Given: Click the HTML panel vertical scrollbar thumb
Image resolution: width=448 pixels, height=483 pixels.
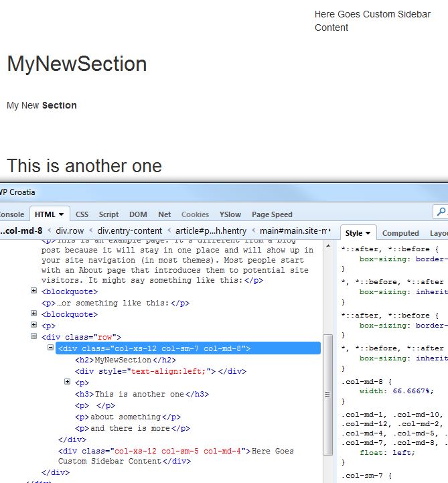Looking at the screenshot, I should point(328,395).
